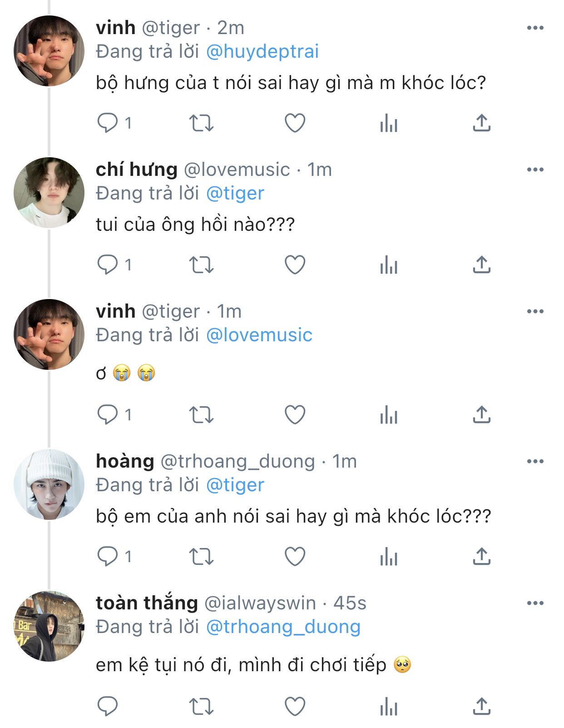Open more options menu for hoàng's tweet
This screenshot has height=728, width=564.
pos(535,462)
